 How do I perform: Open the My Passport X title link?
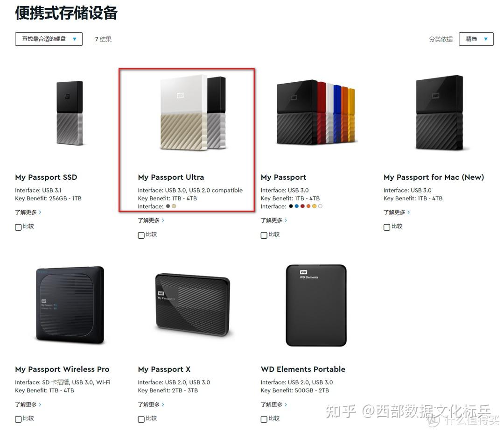click(164, 369)
